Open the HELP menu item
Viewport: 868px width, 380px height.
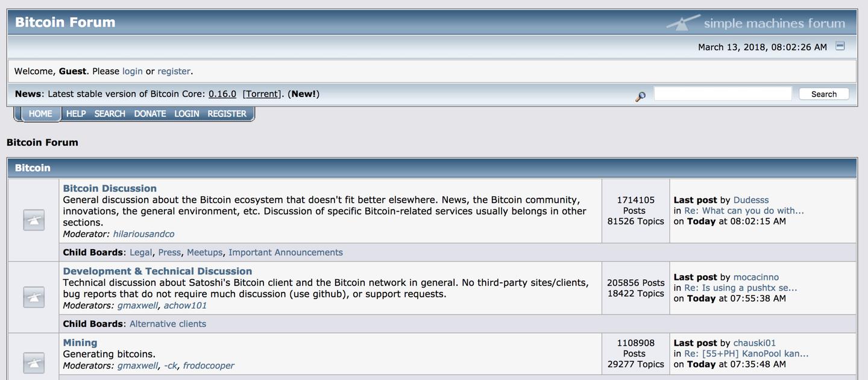coord(76,113)
